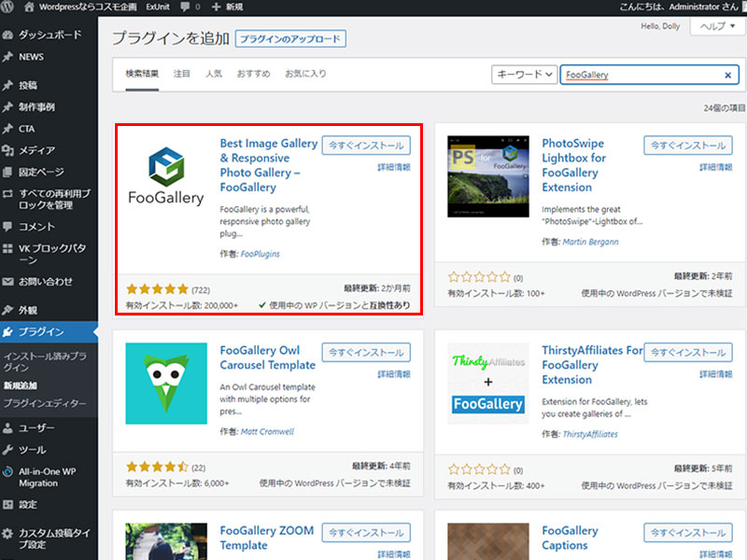
Task: Install the Best Image Gallery FooGallery plugin
Action: tap(366, 146)
